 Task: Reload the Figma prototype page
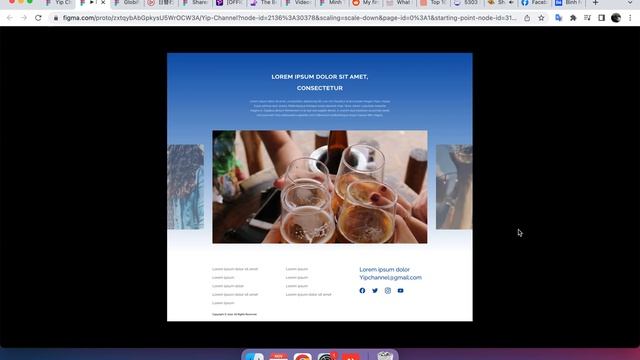(38, 18)
